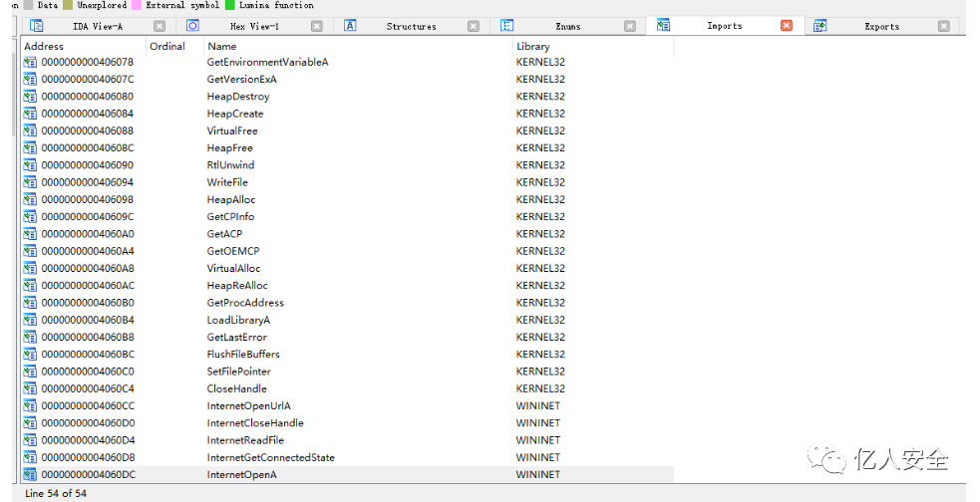
Task: Select the LoadLibraryA import name
Action: (238, 320)
